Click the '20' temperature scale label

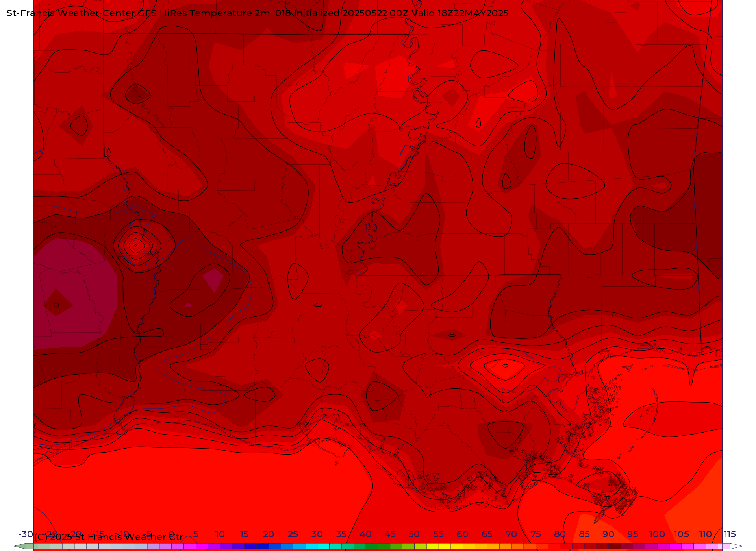[269, 534]
